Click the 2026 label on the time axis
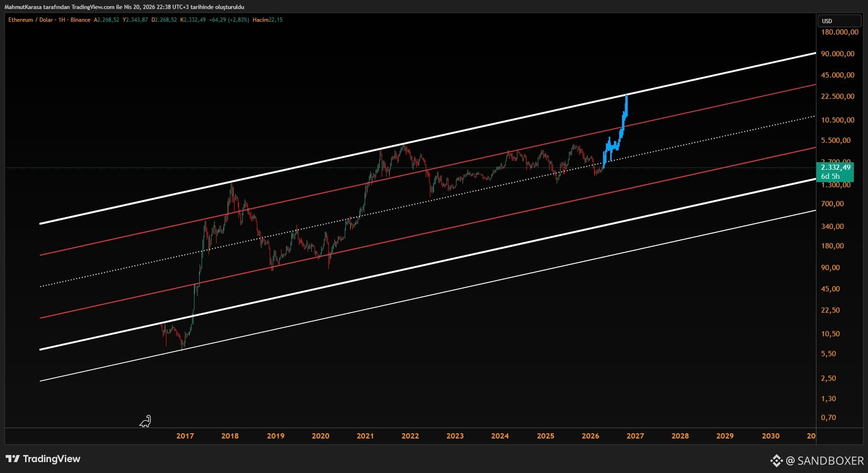This screenshot has width=868, height=473. [x=590, y=436]
